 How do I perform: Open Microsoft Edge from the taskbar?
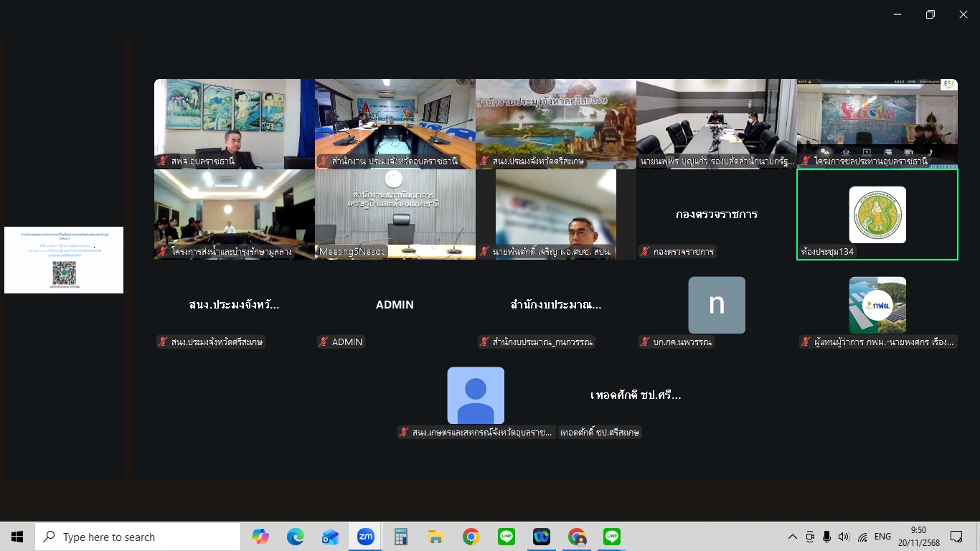tap(296, 537)
